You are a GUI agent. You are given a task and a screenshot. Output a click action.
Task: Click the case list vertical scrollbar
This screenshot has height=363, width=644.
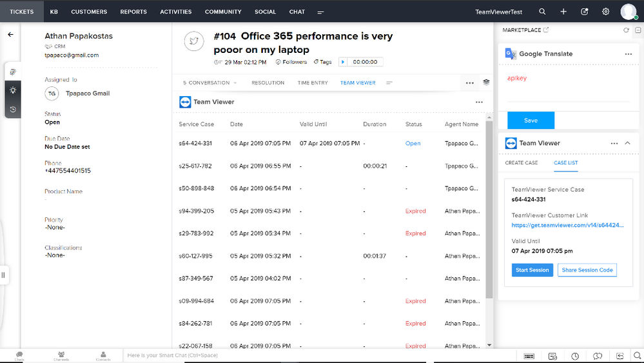[x=489, y=210]
